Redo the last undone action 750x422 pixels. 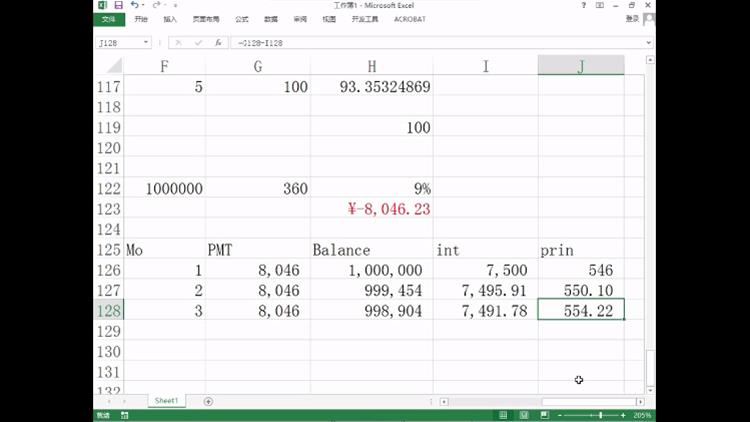(x=156, y=5)
